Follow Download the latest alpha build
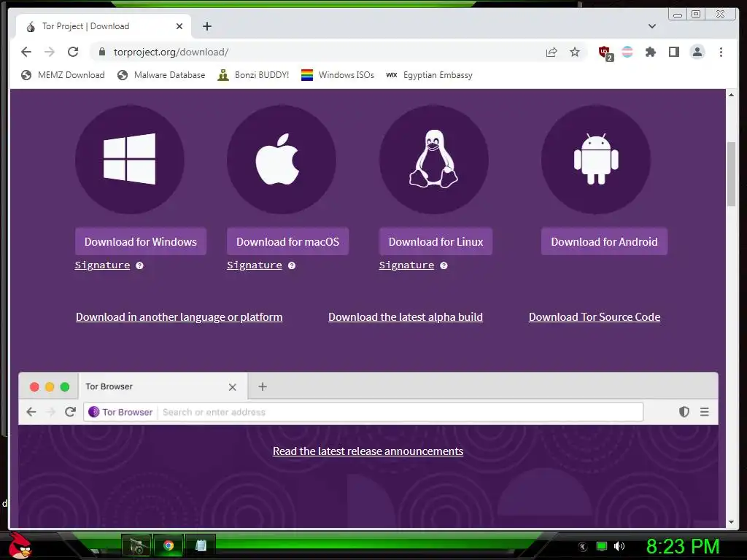Screen dimensions: 747x560 click(406, 317)
